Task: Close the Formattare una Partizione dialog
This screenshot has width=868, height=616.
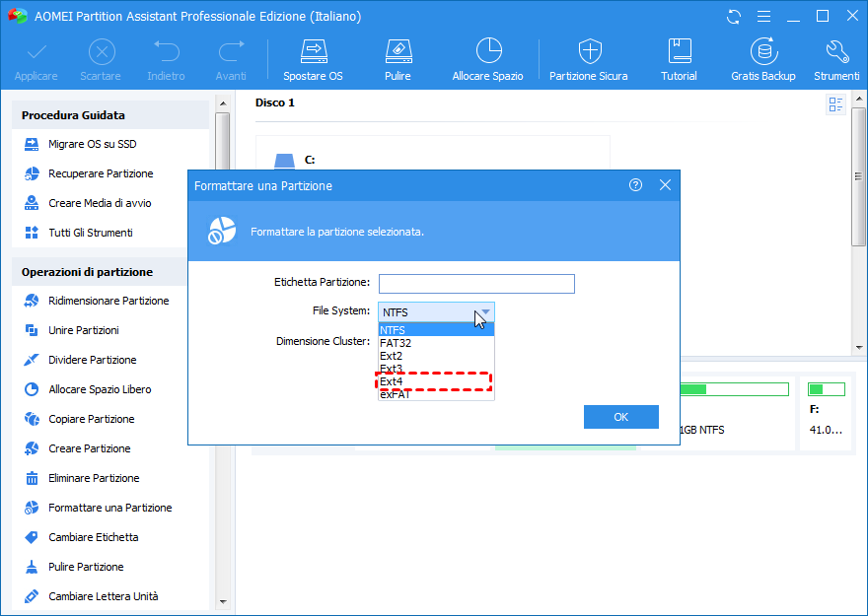Action: click(666, 185)
